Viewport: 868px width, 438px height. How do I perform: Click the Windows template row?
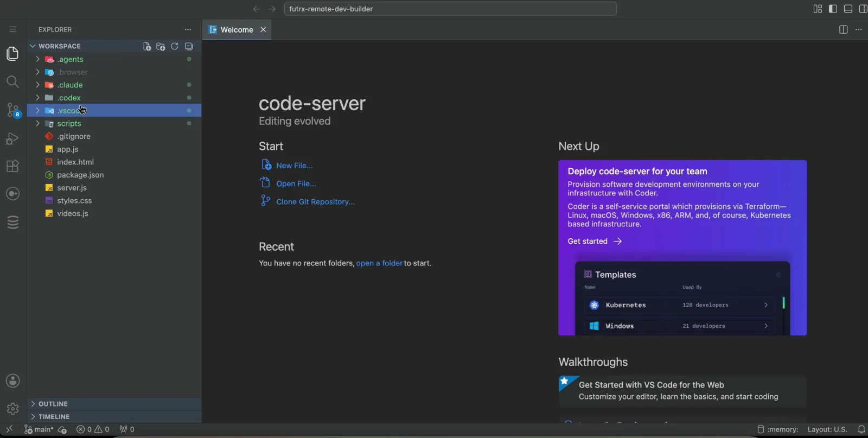click(x=679, y=326)
